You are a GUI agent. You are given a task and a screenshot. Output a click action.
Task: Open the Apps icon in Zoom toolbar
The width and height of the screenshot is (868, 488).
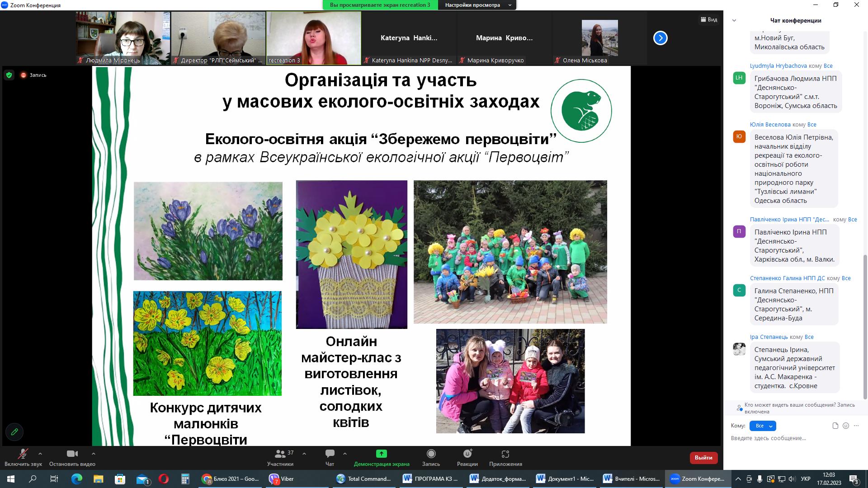point(505,454)
